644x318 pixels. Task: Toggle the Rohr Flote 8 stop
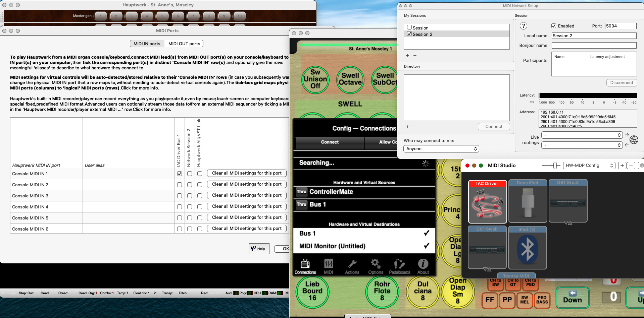382,291
